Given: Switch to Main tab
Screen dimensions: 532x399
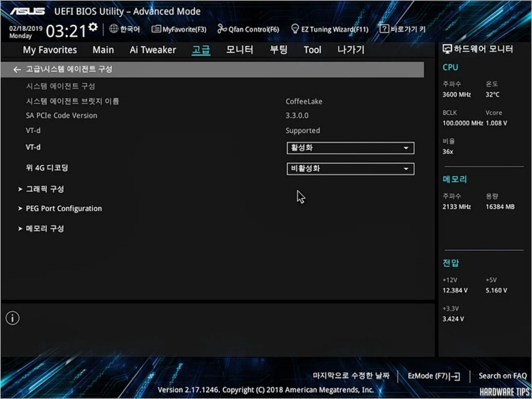Looking at the screenshot, I should click(x=103, y=50).
